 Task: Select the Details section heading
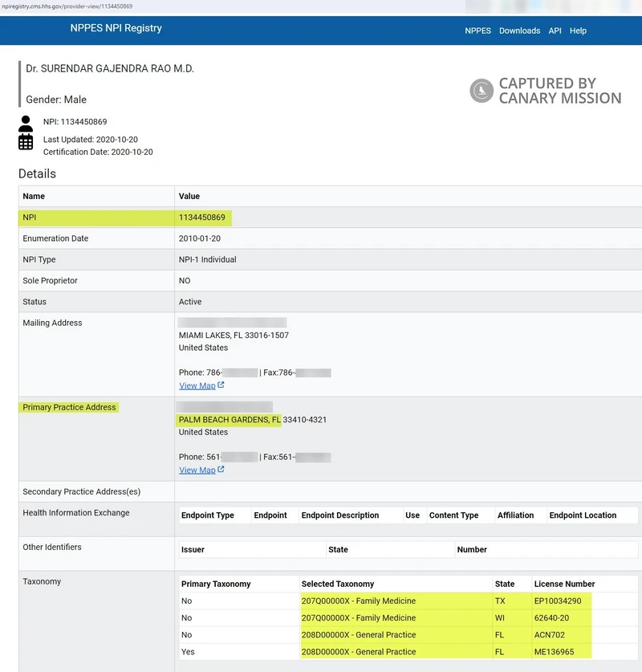tap(38, 173)
